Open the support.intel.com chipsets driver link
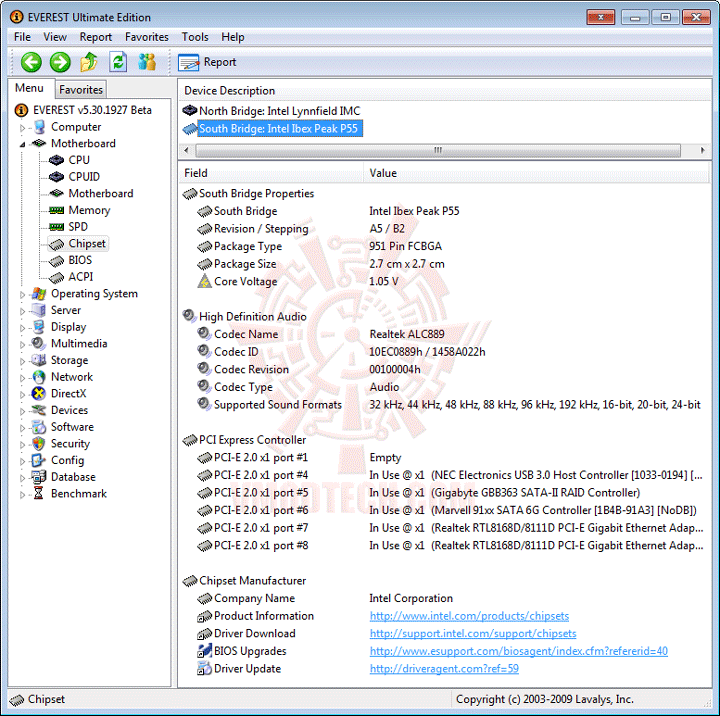 473,633
